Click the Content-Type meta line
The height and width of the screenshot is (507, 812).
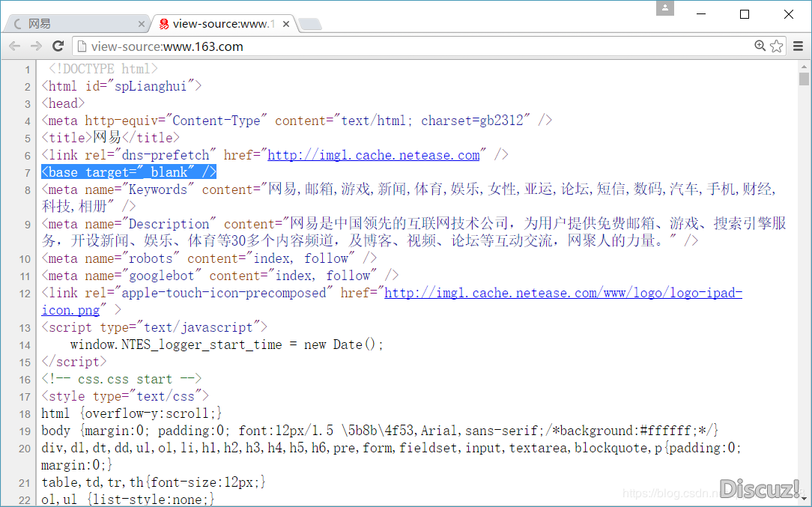[297, 120]
